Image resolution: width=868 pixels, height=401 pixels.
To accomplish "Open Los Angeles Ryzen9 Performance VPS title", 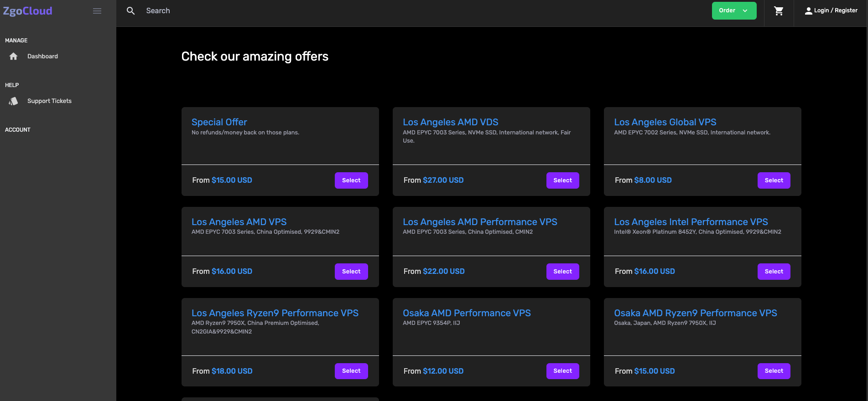I will tap(275, 313).
